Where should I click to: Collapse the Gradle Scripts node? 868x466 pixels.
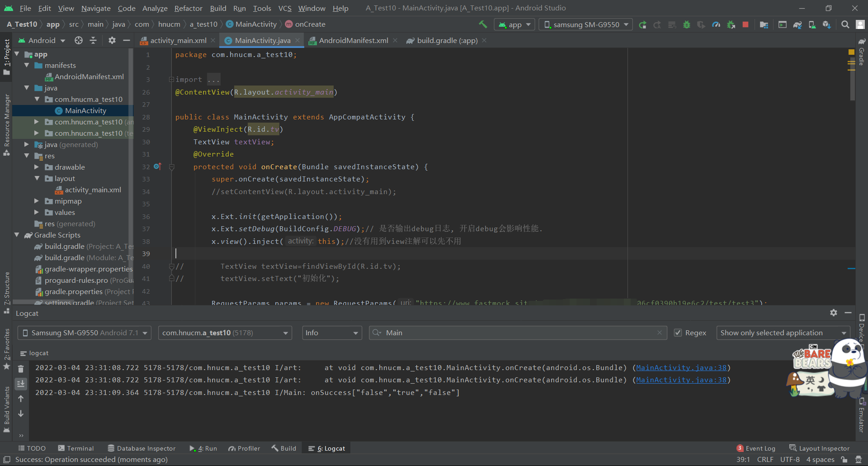click(17, 235)
